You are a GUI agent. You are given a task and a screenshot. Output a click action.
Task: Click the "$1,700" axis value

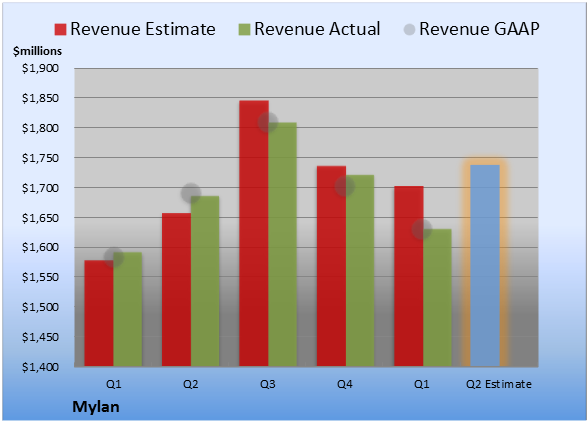click(40, 188)
